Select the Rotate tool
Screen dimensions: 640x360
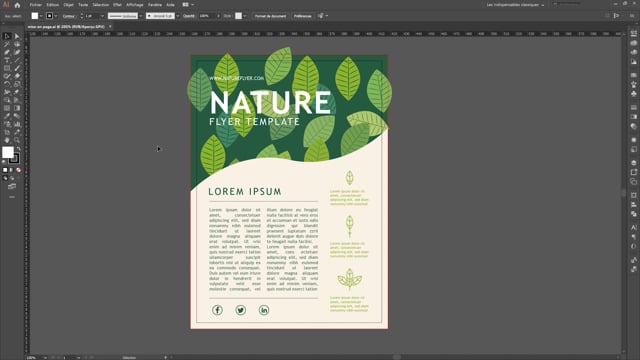7,84
